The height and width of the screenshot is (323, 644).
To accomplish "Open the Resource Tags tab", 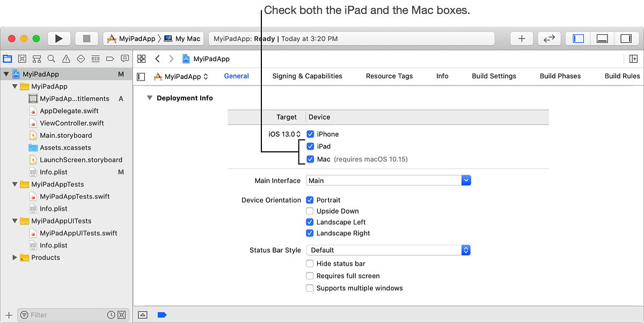I will 389,76.
